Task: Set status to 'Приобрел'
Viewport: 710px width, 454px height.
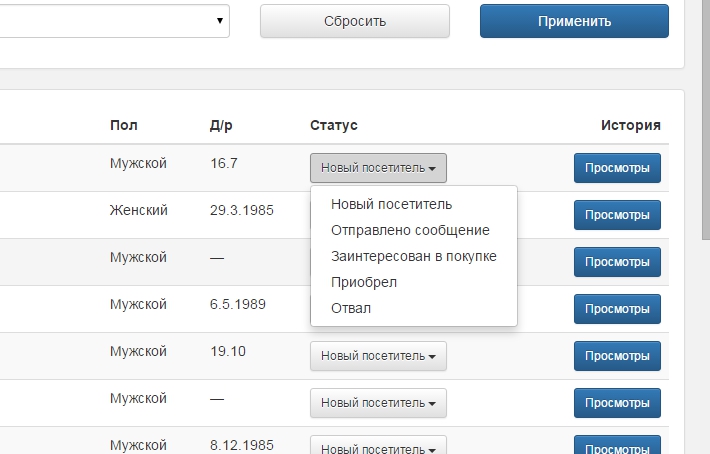Action: coord(364,282)
